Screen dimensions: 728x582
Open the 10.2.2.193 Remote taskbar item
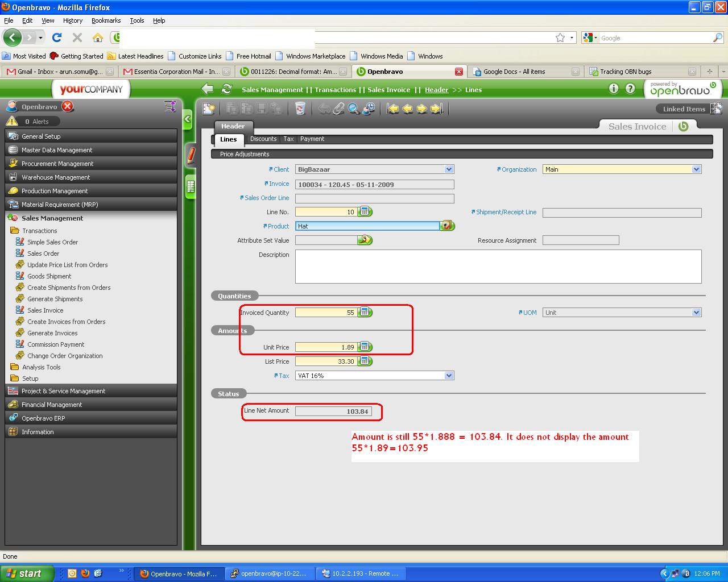click(362, 573)
